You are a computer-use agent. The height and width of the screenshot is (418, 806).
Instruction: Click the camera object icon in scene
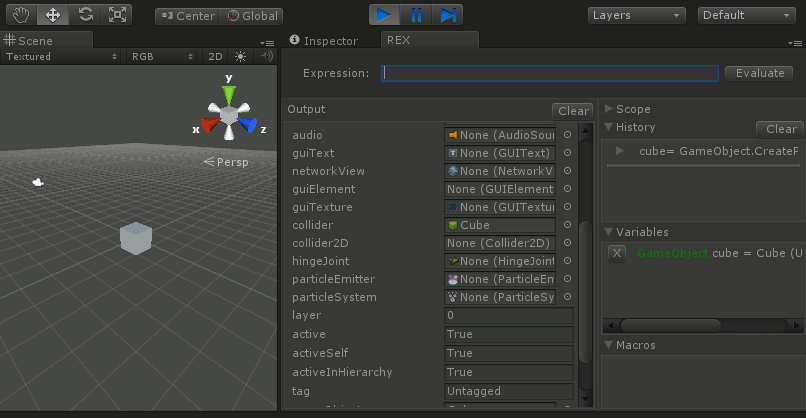(x=38, y=182)
